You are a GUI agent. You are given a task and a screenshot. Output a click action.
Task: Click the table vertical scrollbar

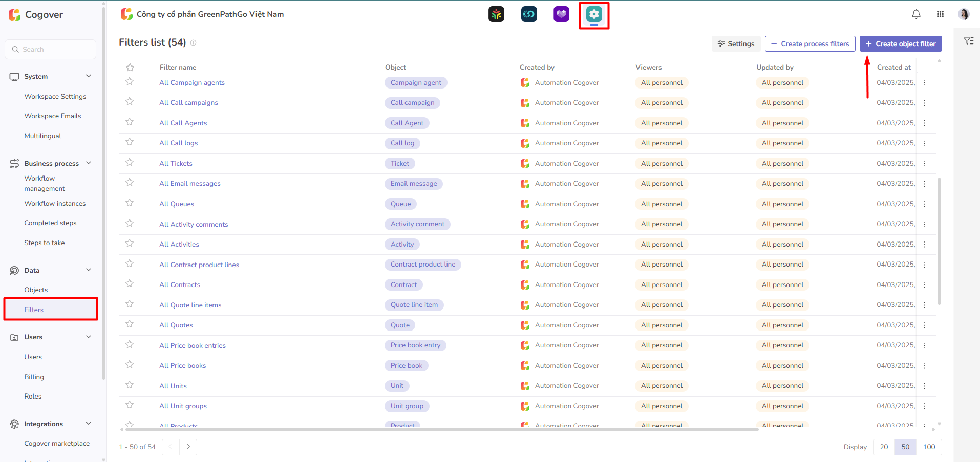click(x=939, y=240)
